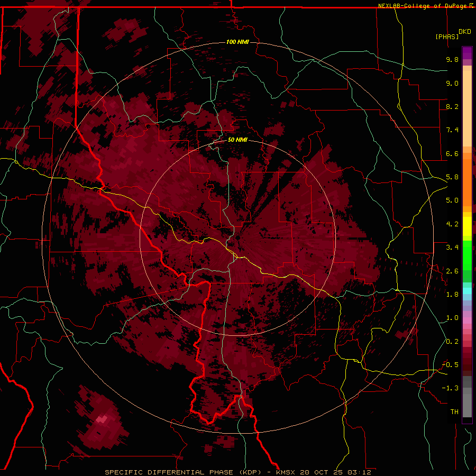The image size is (476, 476).
Task: Click the 50 NMI range ring label
Action: (x=237, y=140)
